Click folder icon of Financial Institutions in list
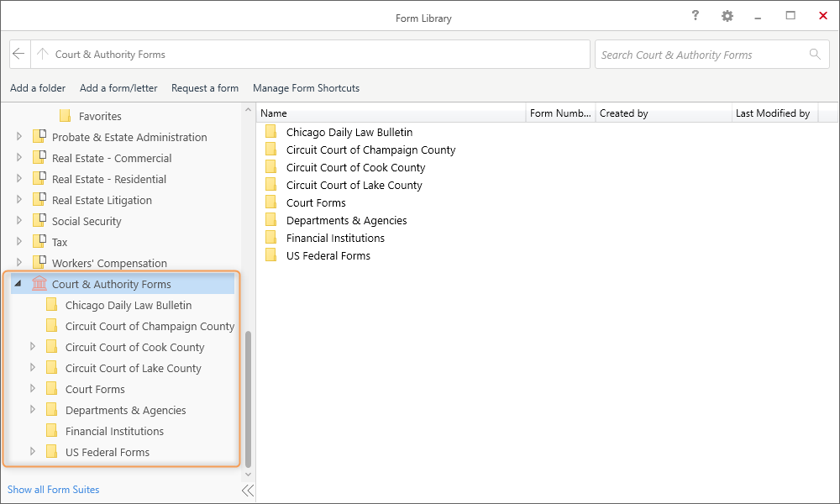Image resolution: width=840 pixels, height=504 pixels. (x=271, y=238)
